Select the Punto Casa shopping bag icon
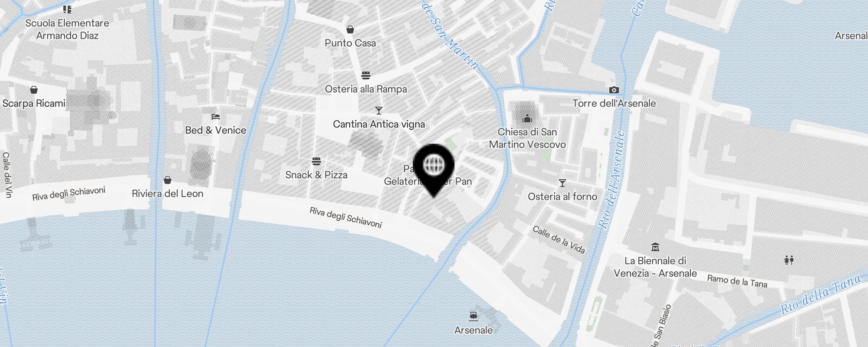Screen dimensions: 868x347 coord(350,29)
